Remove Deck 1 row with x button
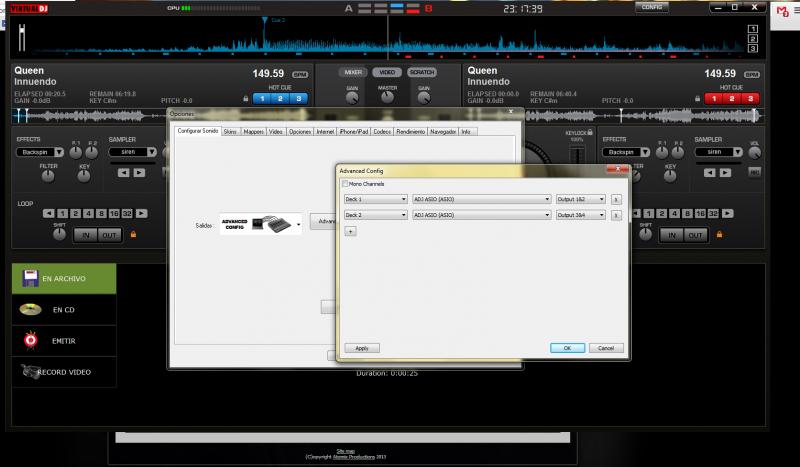Image resolution: width=800 pixels, height=467 pixels. (x=616, y=199)
